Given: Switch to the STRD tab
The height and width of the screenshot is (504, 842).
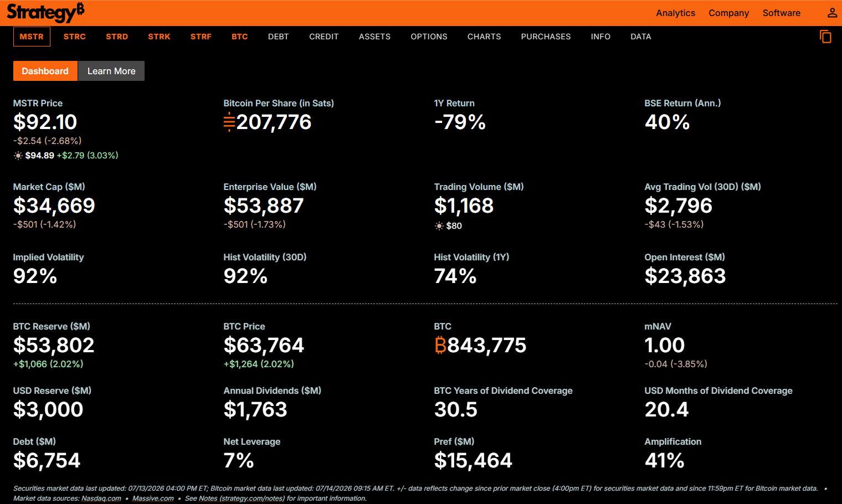Looking at the screenshot, I should [x=117, y=37].
